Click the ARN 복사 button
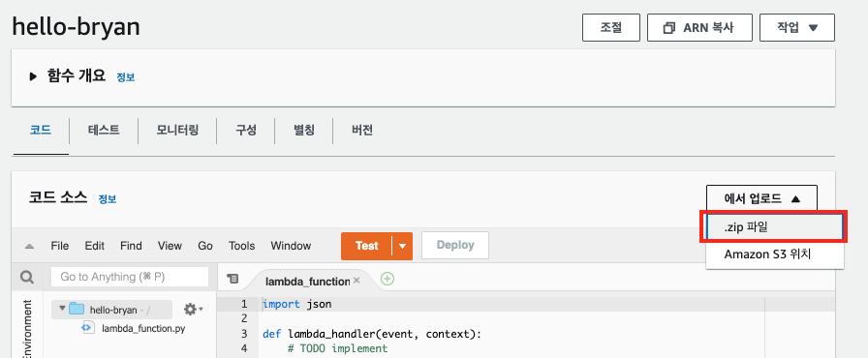This screenshot has width=868, height=358. pos(699,28)
